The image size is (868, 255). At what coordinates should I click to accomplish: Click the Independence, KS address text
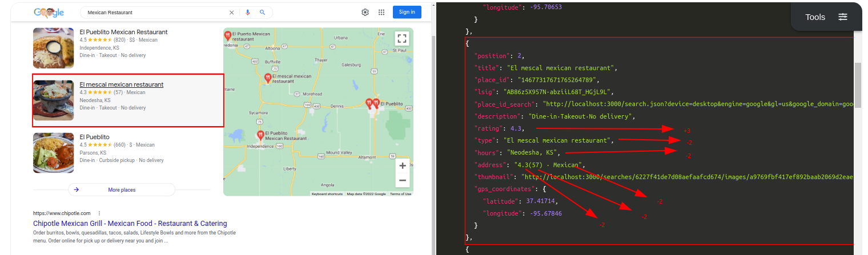point(99,48)
